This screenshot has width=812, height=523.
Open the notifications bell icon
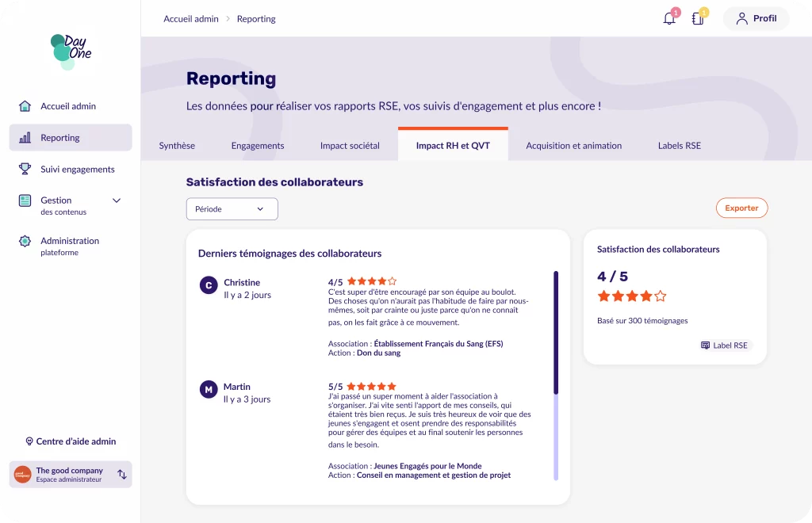(669, 18)
